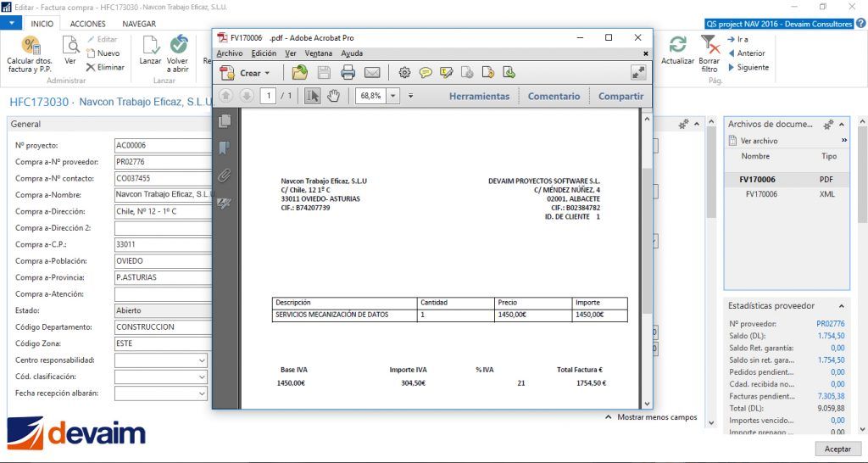Collapse the Archivos de documentos panel

pyautogui.click(x=842, y=124)
